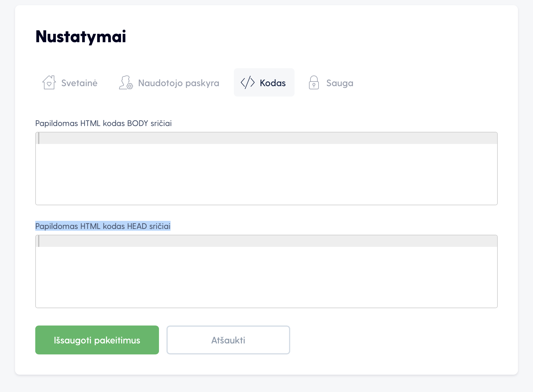Click the empty white area in BODY code editor

point(266,174)
